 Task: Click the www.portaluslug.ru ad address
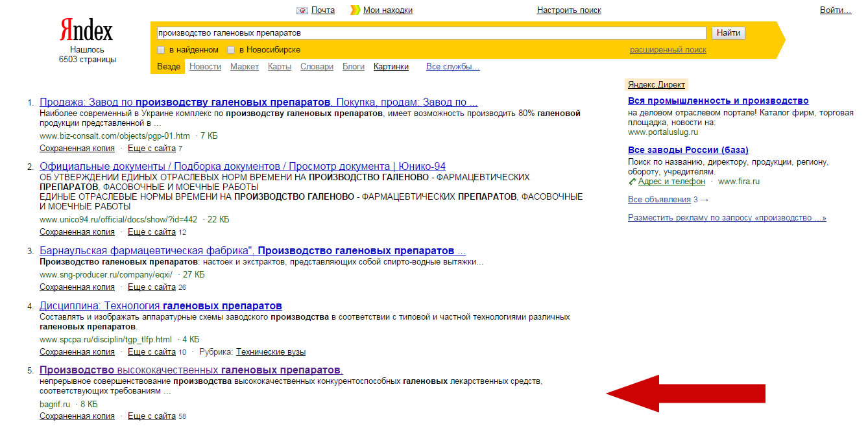coord(663,132)
